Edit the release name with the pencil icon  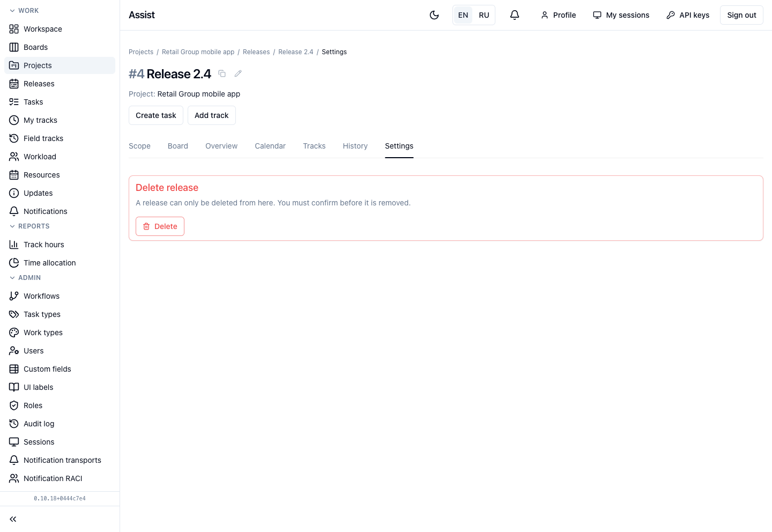tap(238, 73)
